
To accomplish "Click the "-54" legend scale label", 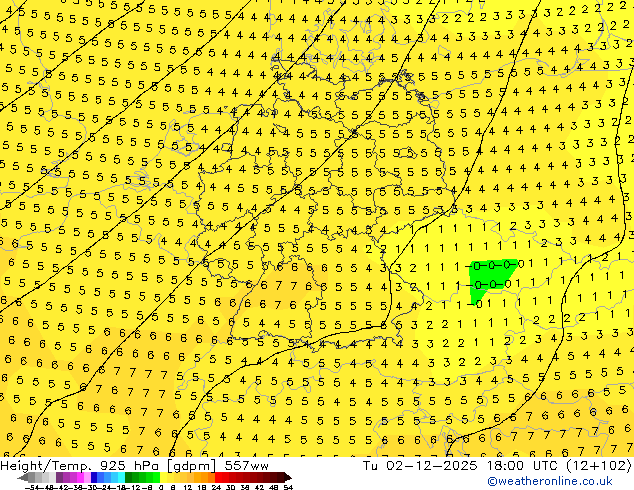I will pos(32,487).
